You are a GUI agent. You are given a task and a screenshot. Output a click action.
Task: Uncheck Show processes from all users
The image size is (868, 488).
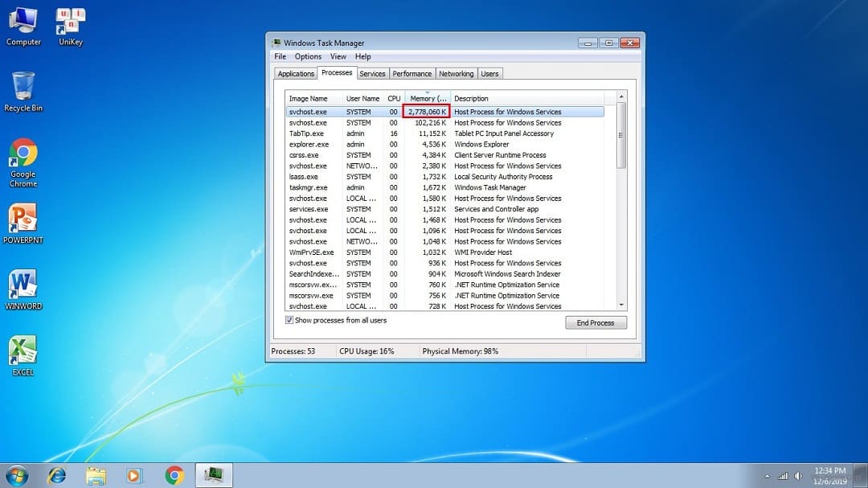[x=289, y=320]
